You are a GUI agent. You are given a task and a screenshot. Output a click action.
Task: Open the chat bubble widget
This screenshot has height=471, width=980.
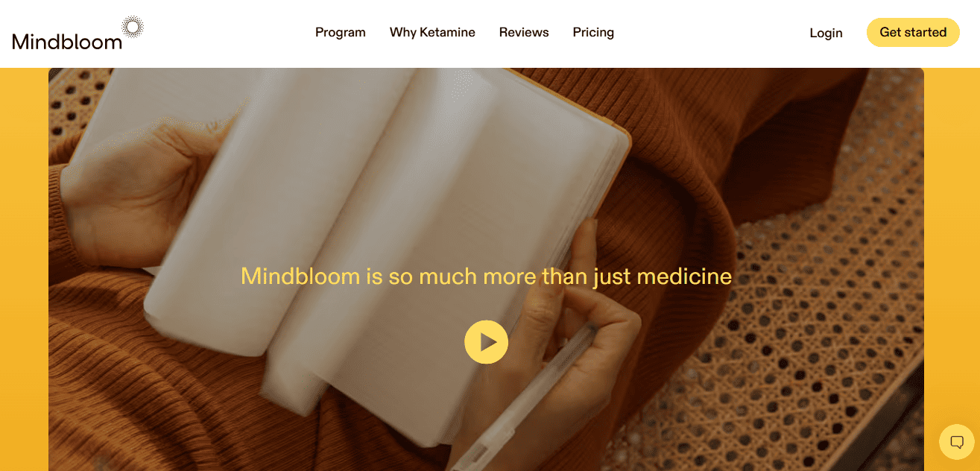point(957,442)
